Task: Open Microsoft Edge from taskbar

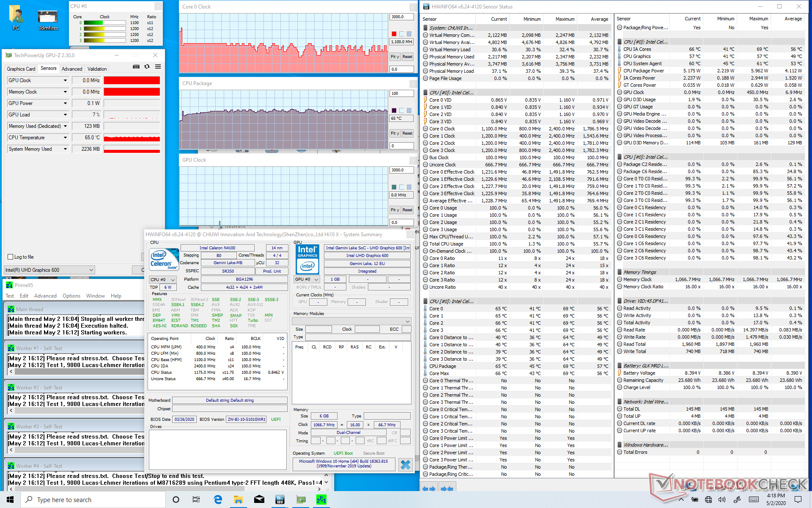Action: click(x=218, y=500)
